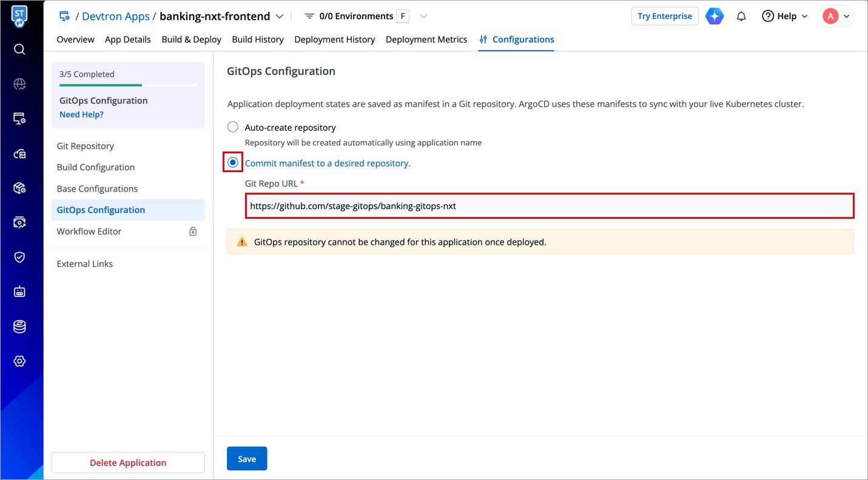Open the security shield icon in sidebar

pyautogui.click(x=19, y=257)
